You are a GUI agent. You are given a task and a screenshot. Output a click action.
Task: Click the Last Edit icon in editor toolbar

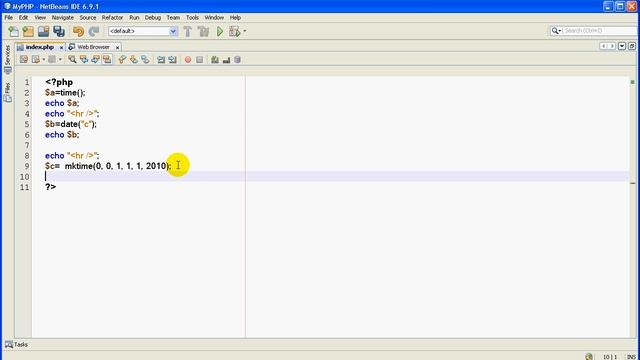tap(24, 60)
